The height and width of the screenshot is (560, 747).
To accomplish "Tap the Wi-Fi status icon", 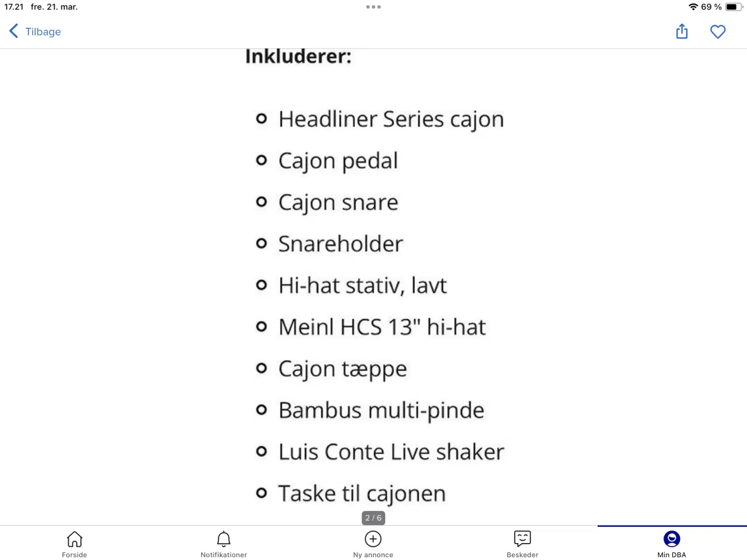I will coord(693,7).
